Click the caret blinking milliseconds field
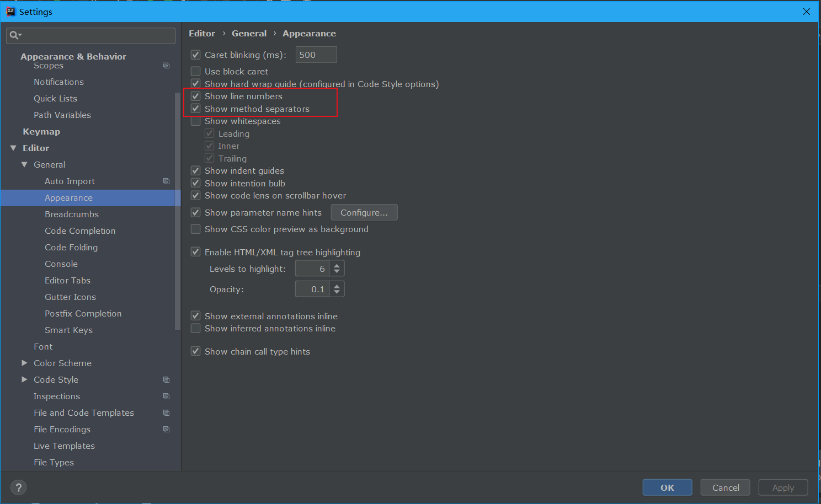 tap(316, 55)
